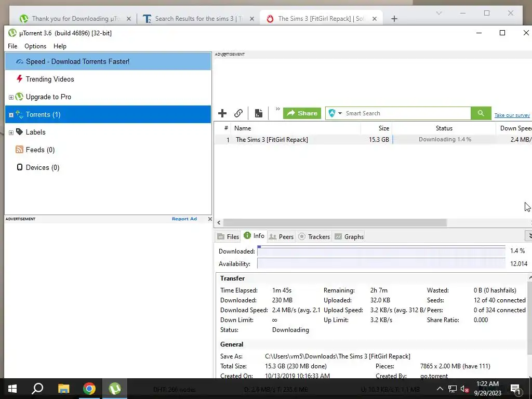
Task: Select Upgrade to Pro sidebar item
Action: [108, 97]
